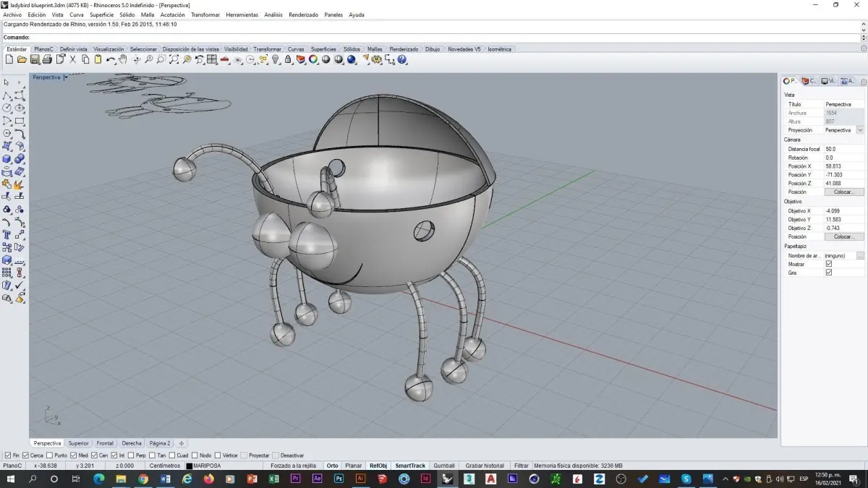Viewport: 868px width, 488px height.
Task: Click the black MARIPOSA layer color swatch
Action: click(189, 466)
